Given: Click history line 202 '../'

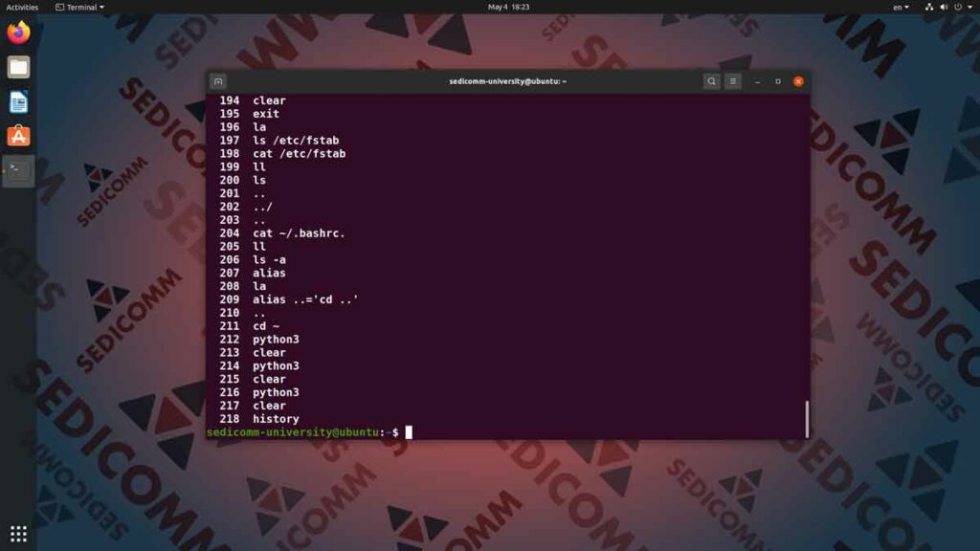Looking at the screenshot, I should pyautogui.click(x=246, y=207).
